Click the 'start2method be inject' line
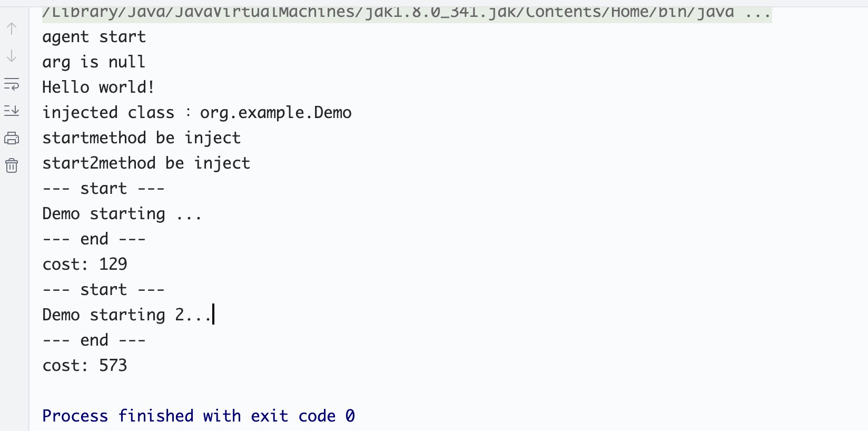This screenshot has width=868, height=431. point(146,163)
